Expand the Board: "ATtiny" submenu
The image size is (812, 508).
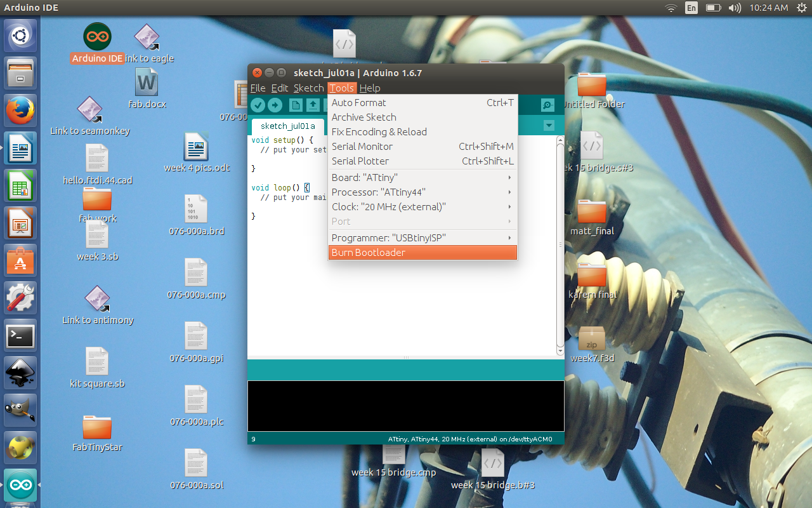coord(422,177)
